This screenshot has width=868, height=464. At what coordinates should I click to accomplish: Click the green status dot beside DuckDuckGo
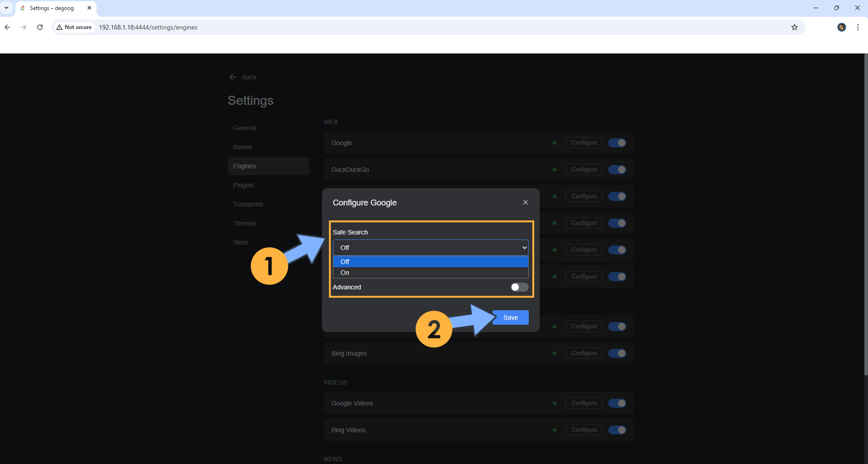[555, 169]
